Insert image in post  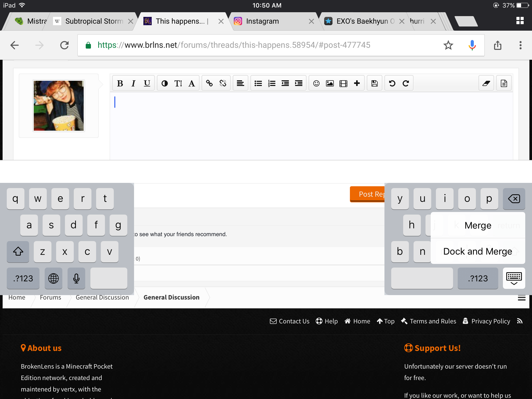pyautogui.click(x=330, y=83)
